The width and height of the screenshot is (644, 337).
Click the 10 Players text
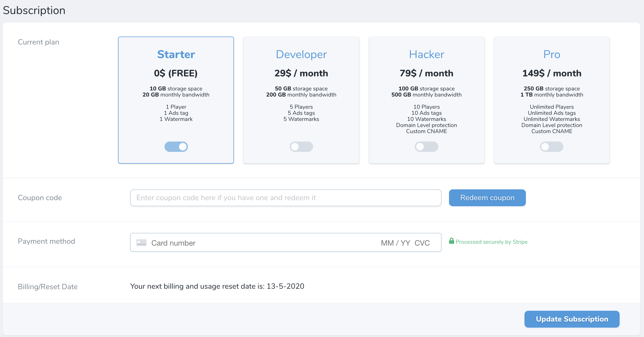tap(427, 107)
